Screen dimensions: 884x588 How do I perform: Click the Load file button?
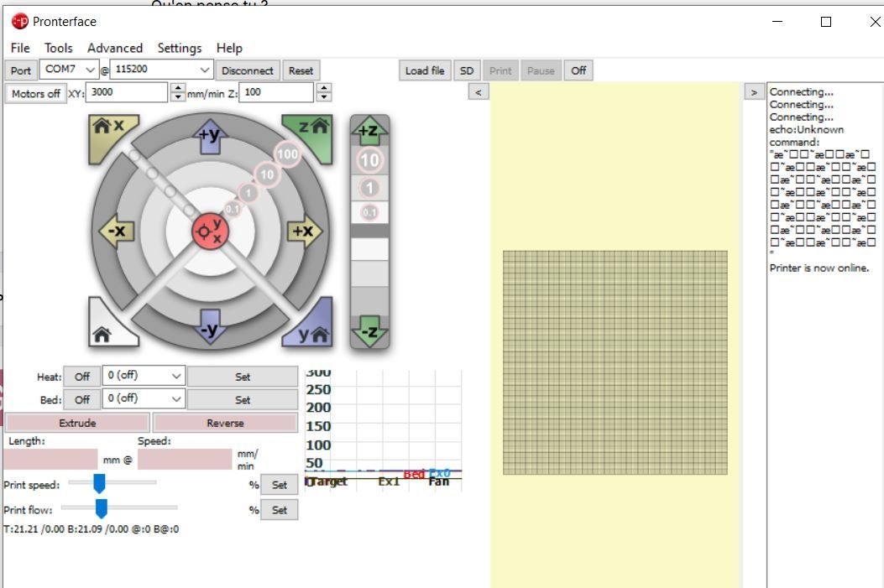point(425,70)
